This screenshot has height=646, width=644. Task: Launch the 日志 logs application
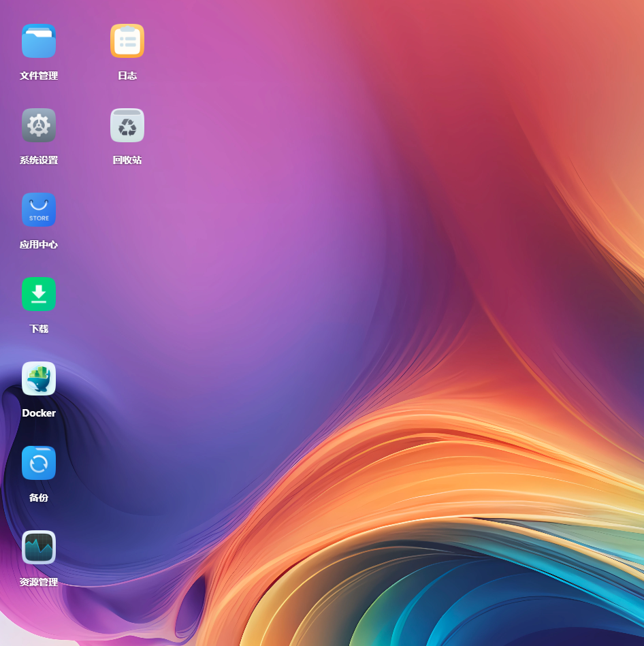click(x=127, y=41)
